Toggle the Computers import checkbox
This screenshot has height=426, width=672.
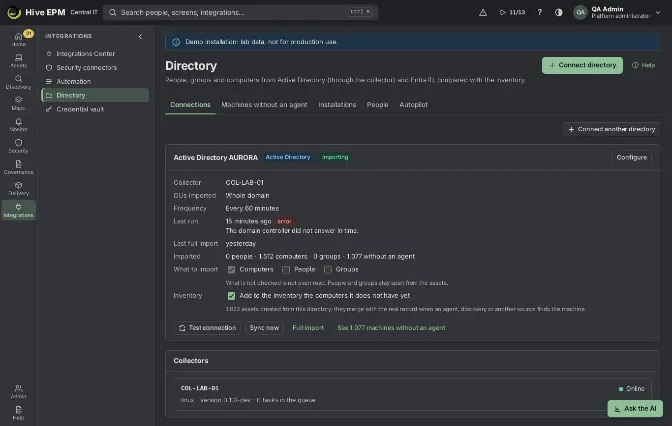(231, 270)
